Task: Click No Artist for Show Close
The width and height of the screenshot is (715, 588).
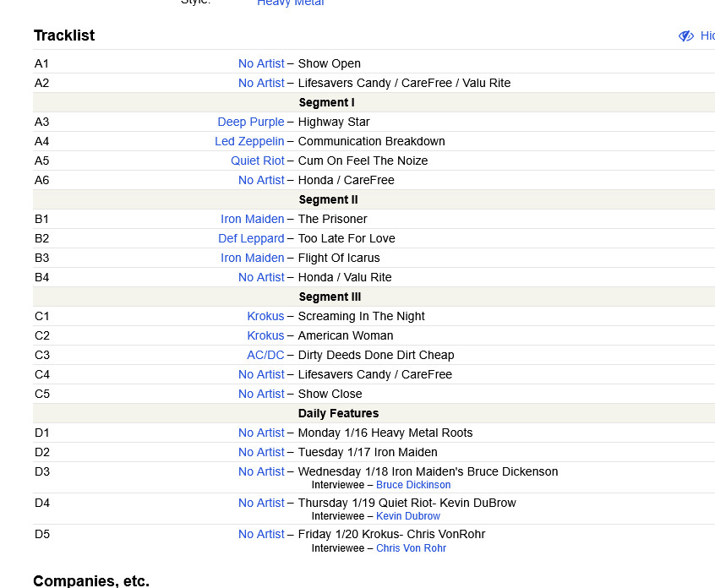Action: (261, 394)
